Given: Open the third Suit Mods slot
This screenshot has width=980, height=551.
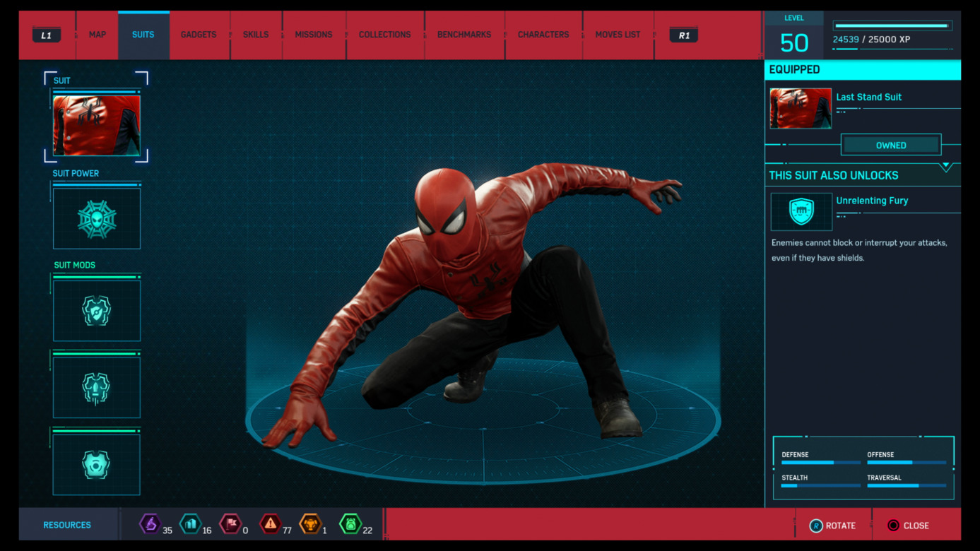Looking at the screenshot, I should point(97,465).
